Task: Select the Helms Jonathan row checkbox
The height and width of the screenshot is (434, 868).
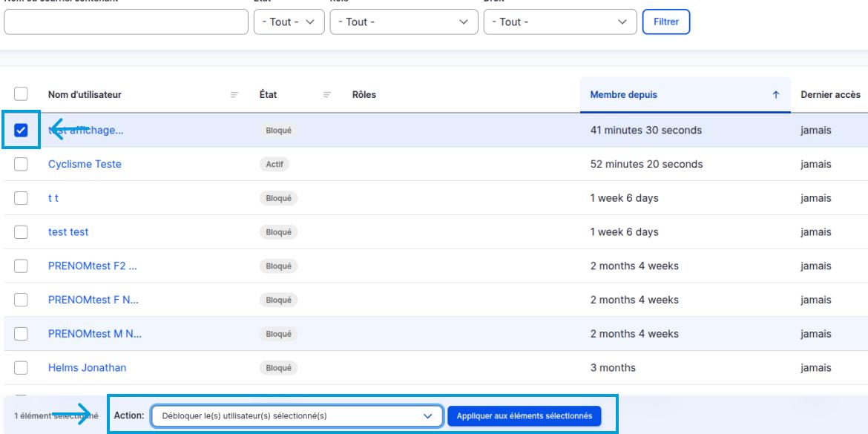Action: [x=21, y=367]
